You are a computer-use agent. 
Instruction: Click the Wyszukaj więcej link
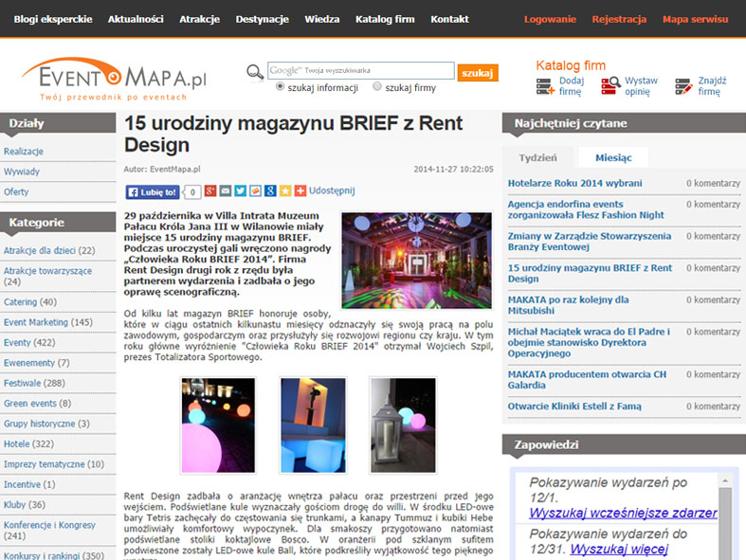[x=619, y=549]
